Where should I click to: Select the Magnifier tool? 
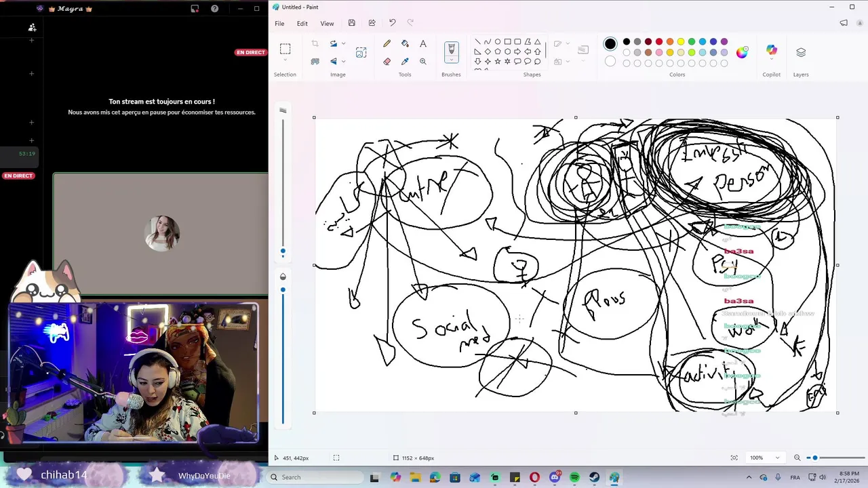point(423,61)
